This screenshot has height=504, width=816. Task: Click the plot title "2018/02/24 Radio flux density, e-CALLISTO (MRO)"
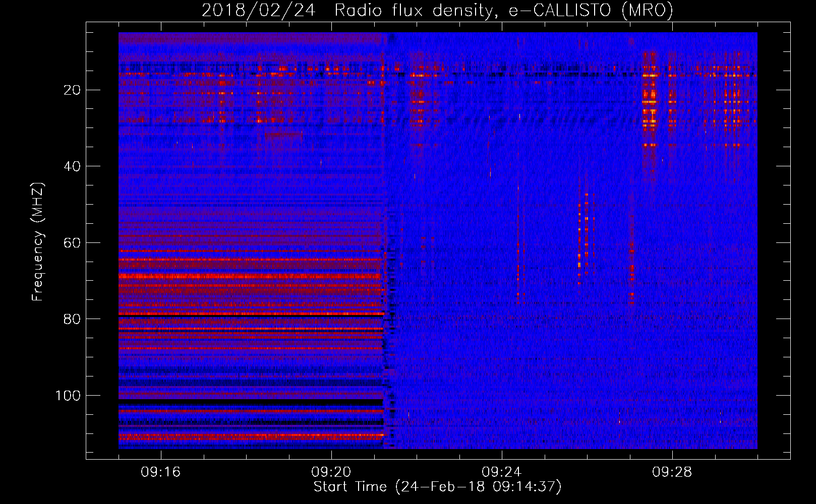coord(437,10)
